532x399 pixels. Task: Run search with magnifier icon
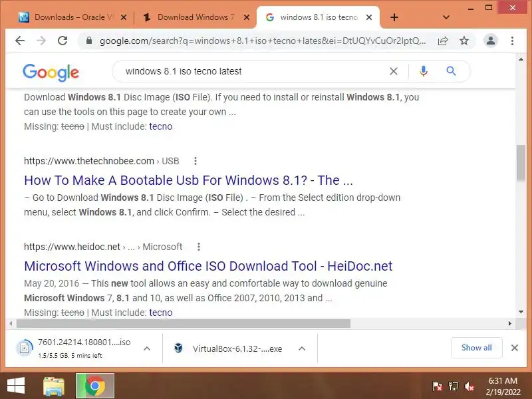[x=451, y=71]
